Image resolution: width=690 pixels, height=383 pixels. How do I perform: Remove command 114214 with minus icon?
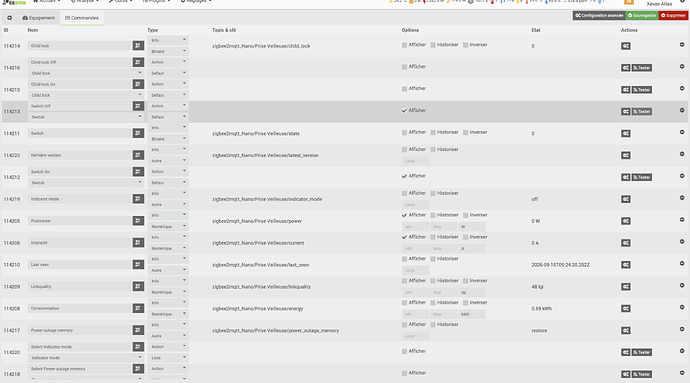682,44
